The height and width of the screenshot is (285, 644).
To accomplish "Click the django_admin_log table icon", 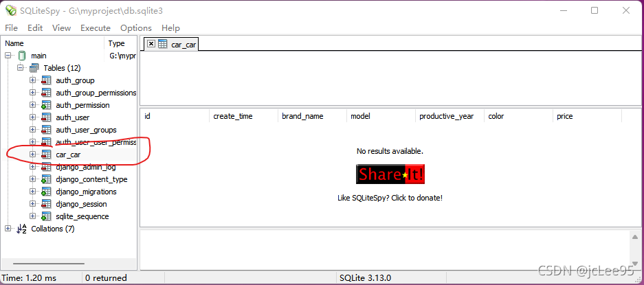I will pyautogui.click(x=46, y=167).
